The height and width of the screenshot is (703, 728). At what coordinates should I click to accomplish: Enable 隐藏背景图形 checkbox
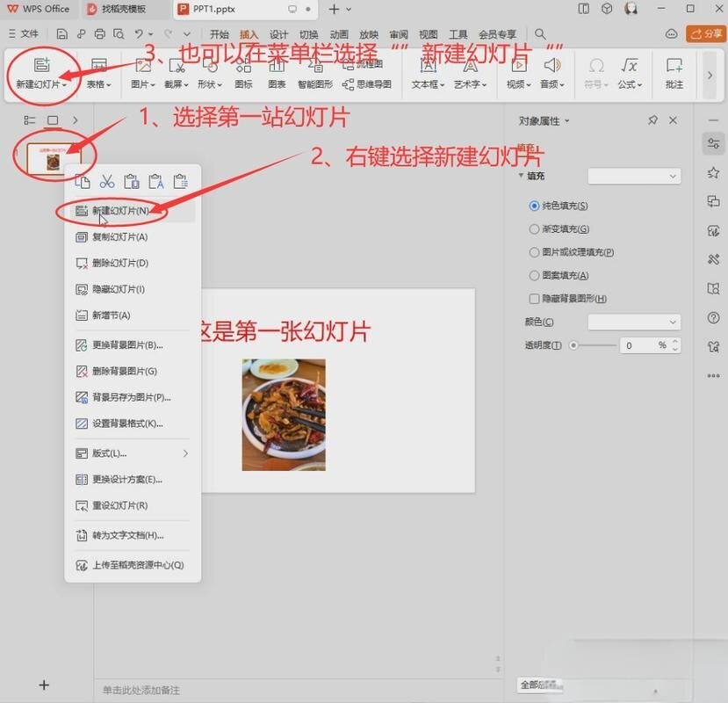pyautogui.click(x=534, y=299)
